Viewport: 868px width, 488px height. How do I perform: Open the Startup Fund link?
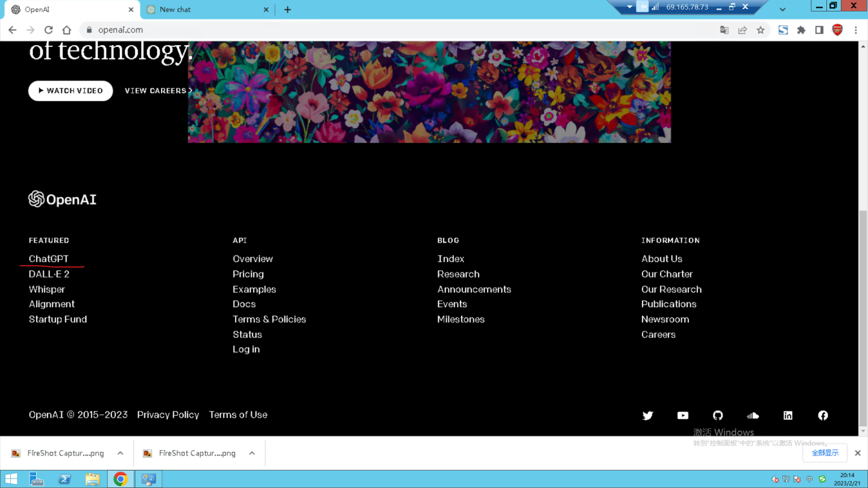(58, 319)
